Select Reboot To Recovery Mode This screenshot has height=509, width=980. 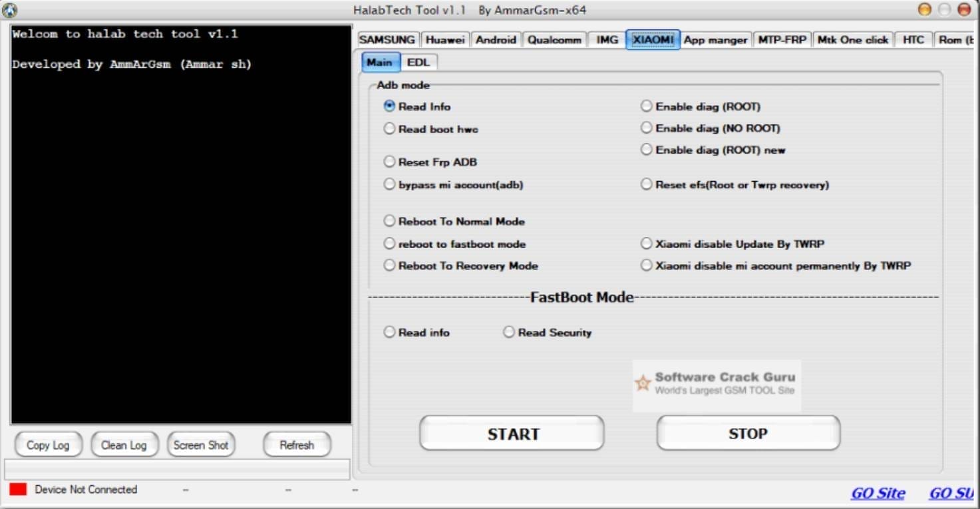390,265
